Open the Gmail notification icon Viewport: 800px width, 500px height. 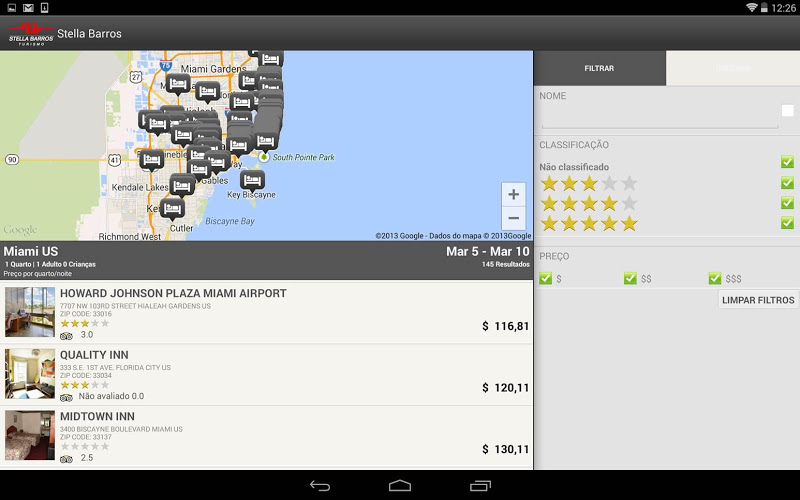click(29, 8)
